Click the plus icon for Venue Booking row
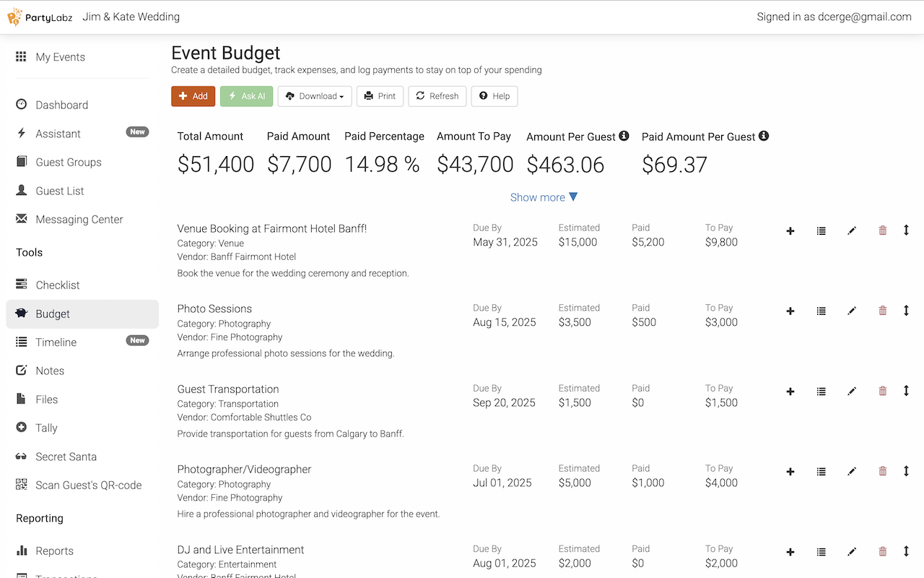This screenshot has height=578, width=924. (x=790, y=231)
